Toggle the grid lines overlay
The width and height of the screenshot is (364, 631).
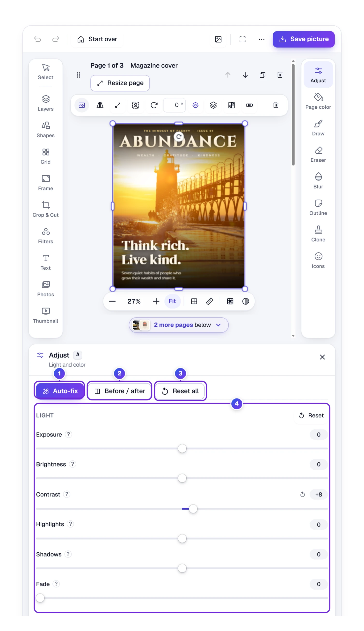click(x=194, y=301)
